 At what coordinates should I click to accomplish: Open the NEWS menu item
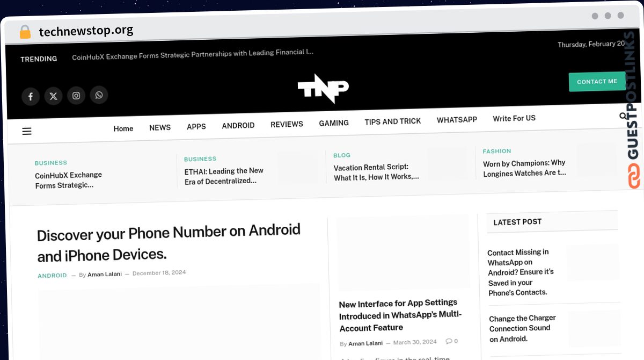tap(160, 127)
